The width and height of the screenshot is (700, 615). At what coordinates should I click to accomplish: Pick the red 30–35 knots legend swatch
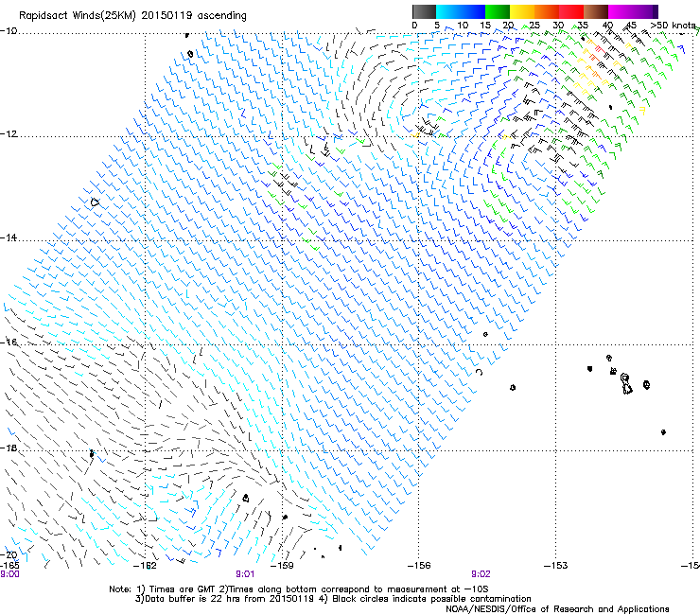point(571,11)
